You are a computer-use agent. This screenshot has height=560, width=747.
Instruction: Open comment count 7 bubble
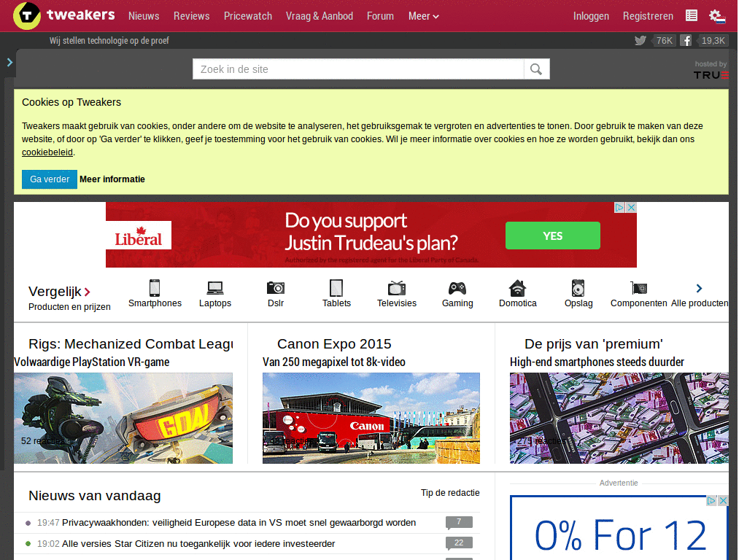[x=459, y=522]
